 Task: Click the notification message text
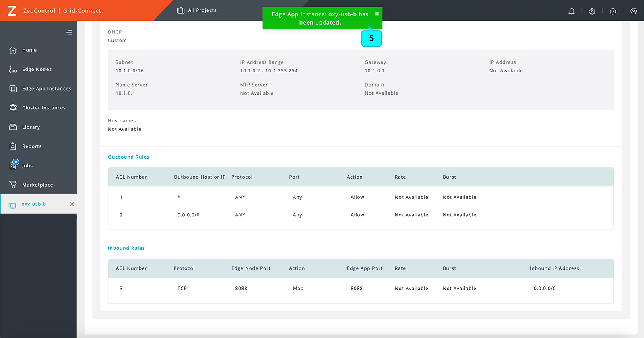pyautogui.click(x=320, y=19)
